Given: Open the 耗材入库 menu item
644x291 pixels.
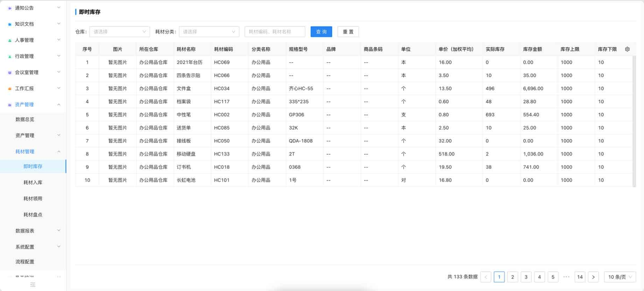Looking at the screenshot, I should (33, 182).
